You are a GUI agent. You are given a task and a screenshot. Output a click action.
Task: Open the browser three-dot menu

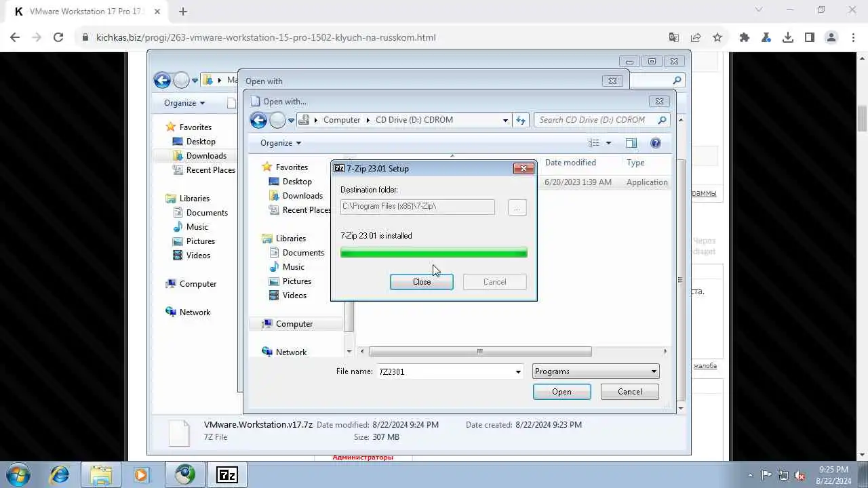point(853,37)
